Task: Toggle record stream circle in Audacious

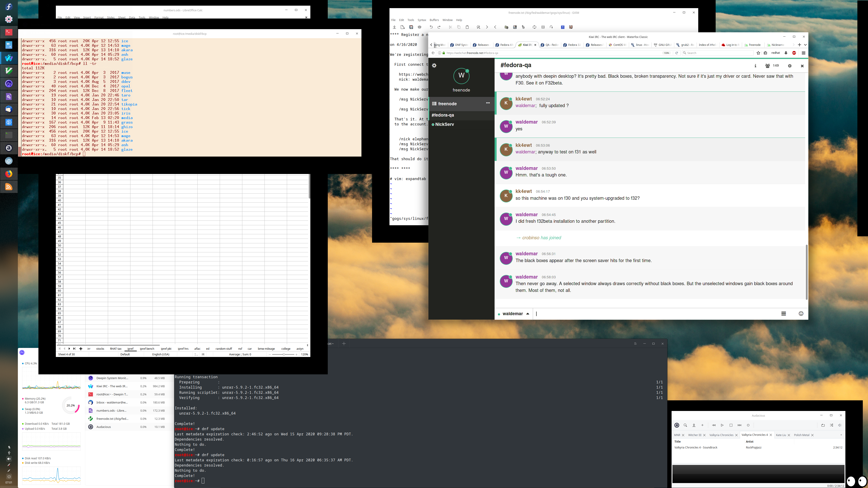Action: click(748, 425)
